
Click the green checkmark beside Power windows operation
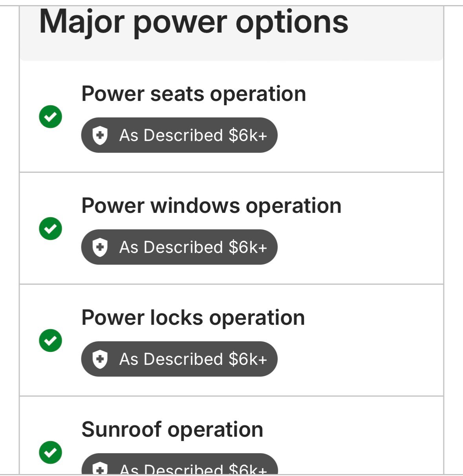(x=51, y=229)
